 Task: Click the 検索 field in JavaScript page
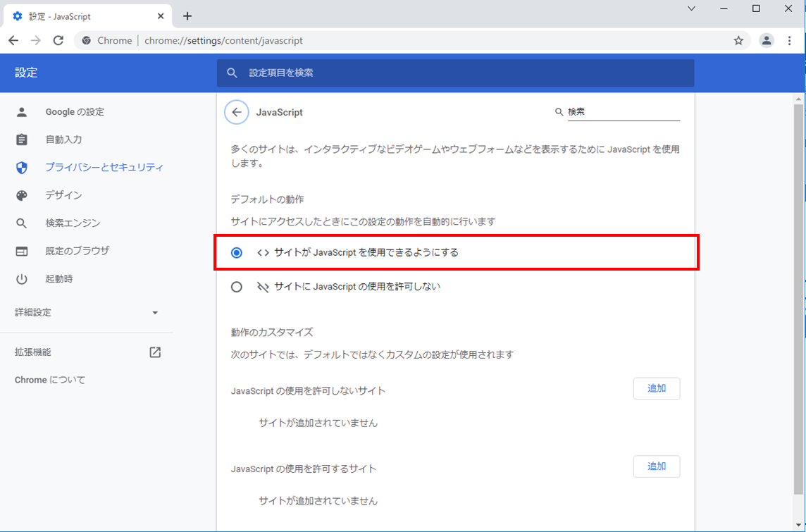coord(624,112)
